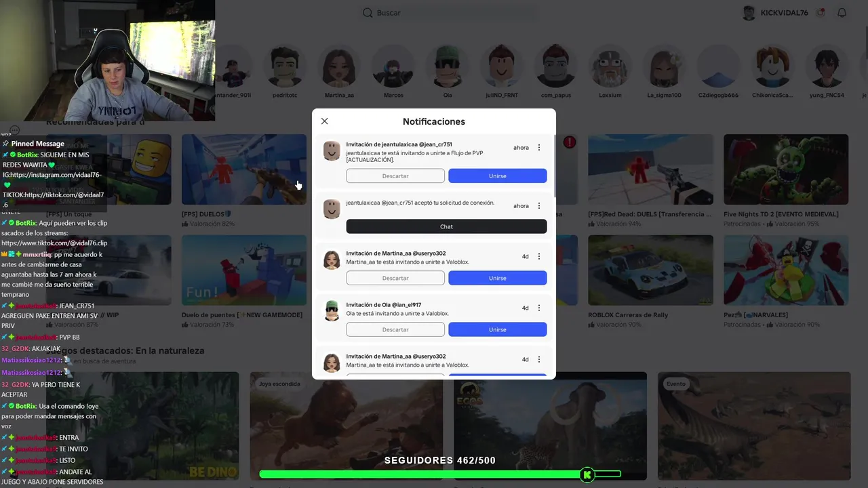Click the streamer webcam overlay

(107, 60)
